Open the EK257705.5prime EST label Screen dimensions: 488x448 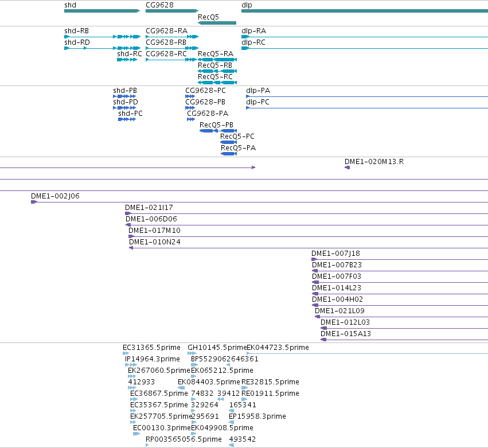coord(161,417)
